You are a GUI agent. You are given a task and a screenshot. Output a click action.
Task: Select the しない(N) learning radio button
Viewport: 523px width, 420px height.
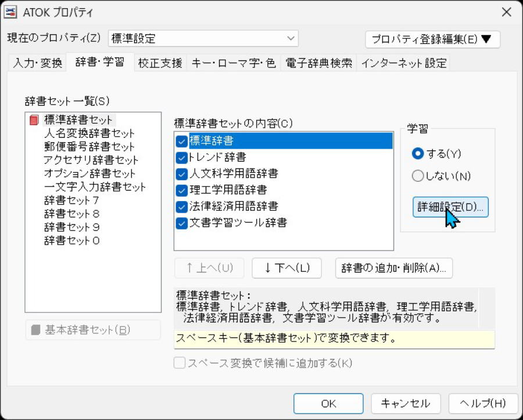[x=418, y=175]
